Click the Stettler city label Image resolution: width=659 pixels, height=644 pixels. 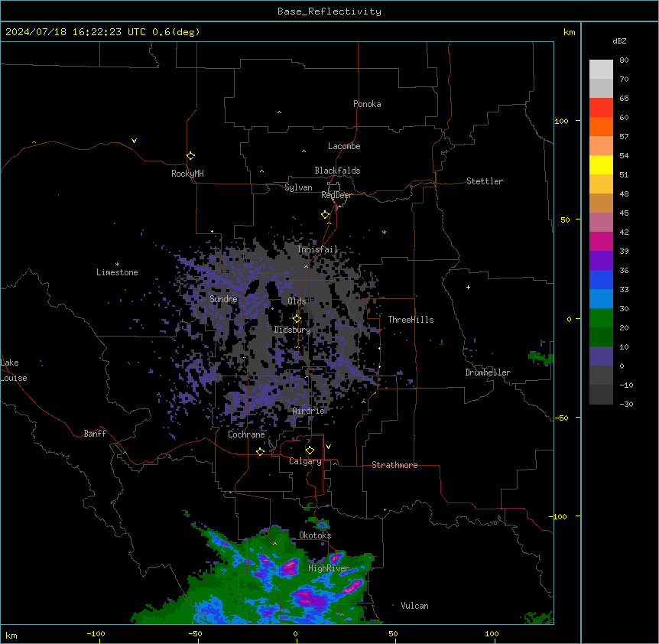(485, 181)
